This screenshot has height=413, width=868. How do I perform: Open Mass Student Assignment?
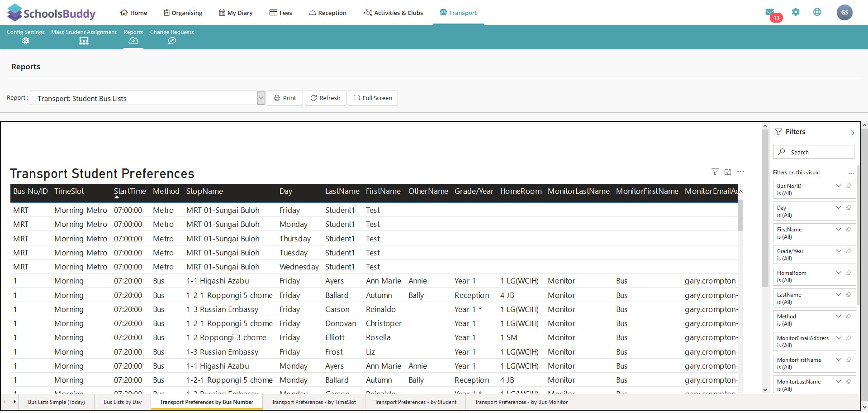point(84,37)
